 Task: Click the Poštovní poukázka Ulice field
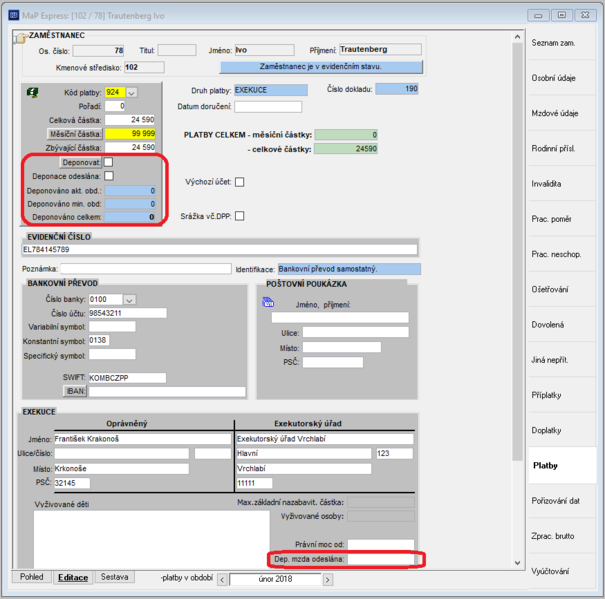(355, 332)
